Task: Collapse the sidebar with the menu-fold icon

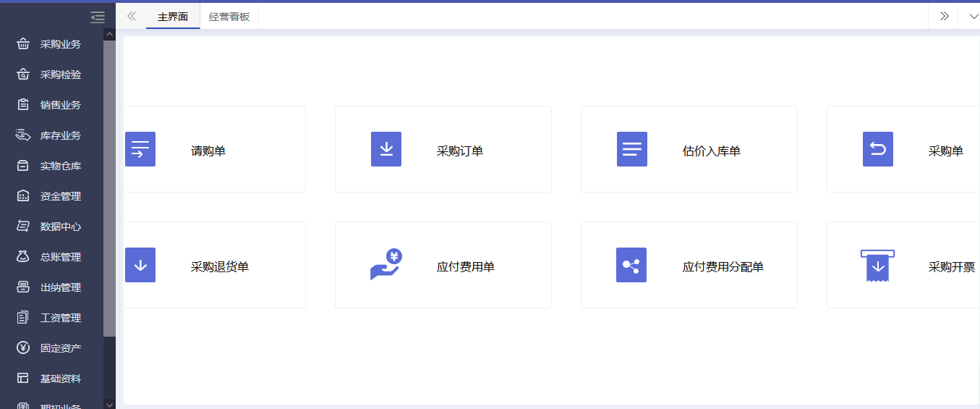Action: coord(98,17)
